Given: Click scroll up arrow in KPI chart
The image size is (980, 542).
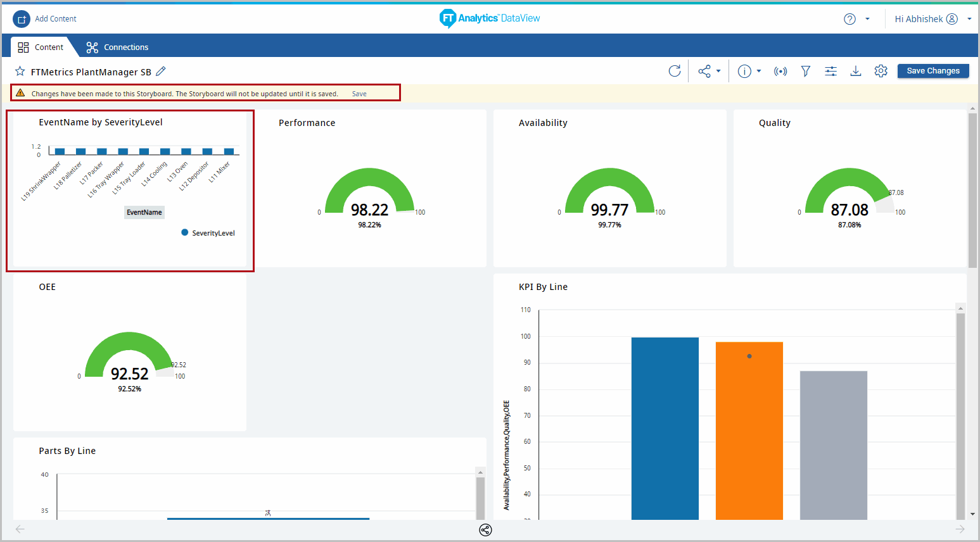Looking at the screenshot, I should 960,308.
